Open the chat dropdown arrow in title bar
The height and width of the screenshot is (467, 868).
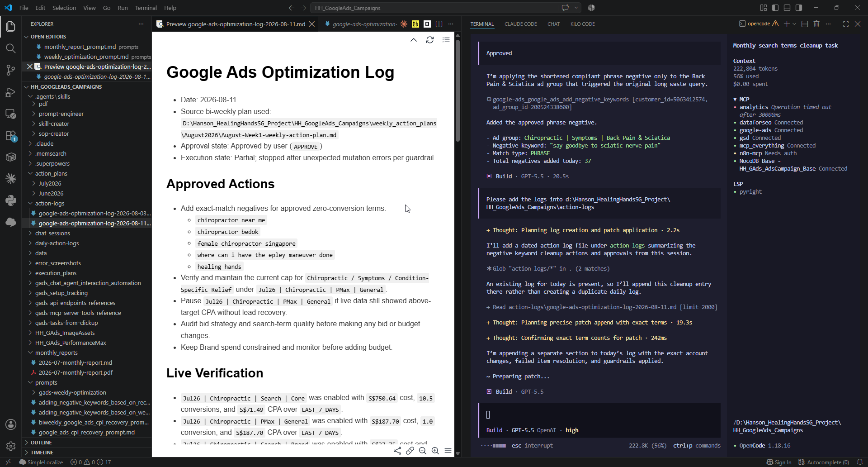pyautogui.click(x=576, y=8)
